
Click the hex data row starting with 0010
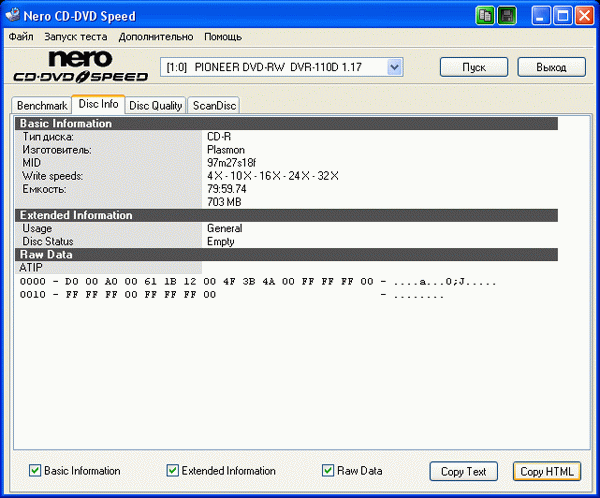coord(232,295)
